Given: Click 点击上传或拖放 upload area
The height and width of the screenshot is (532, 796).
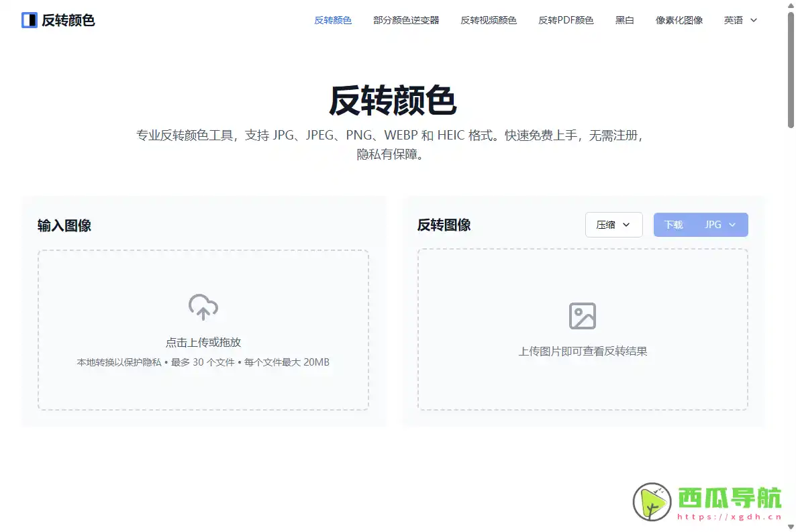Looking at the screenshot, I should 203,329.
